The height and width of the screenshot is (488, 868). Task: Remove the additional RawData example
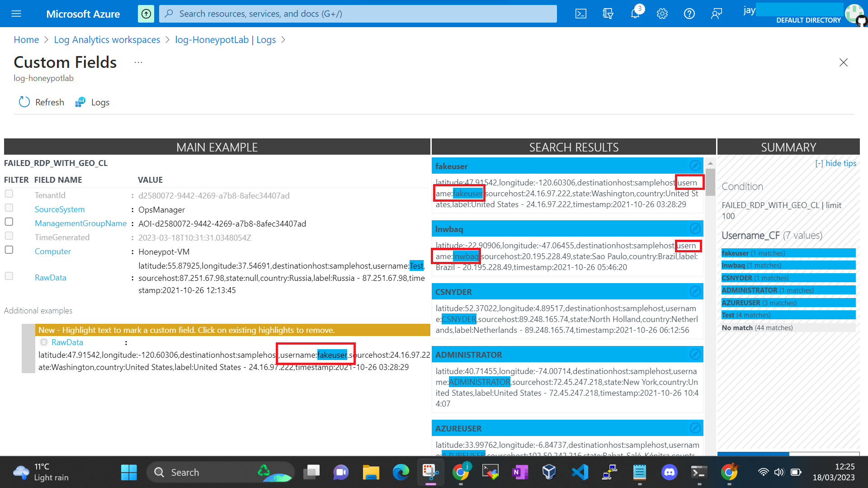tap(44, 342)
